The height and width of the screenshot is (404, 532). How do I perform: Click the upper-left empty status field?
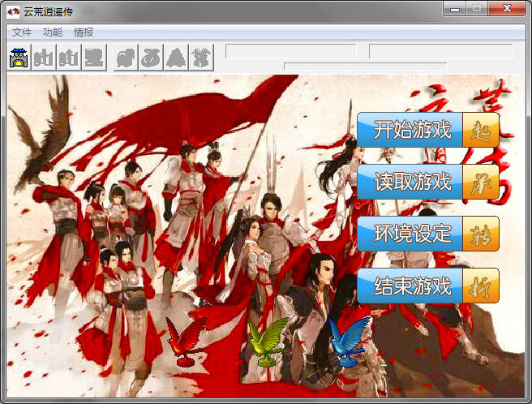(291, 51)
